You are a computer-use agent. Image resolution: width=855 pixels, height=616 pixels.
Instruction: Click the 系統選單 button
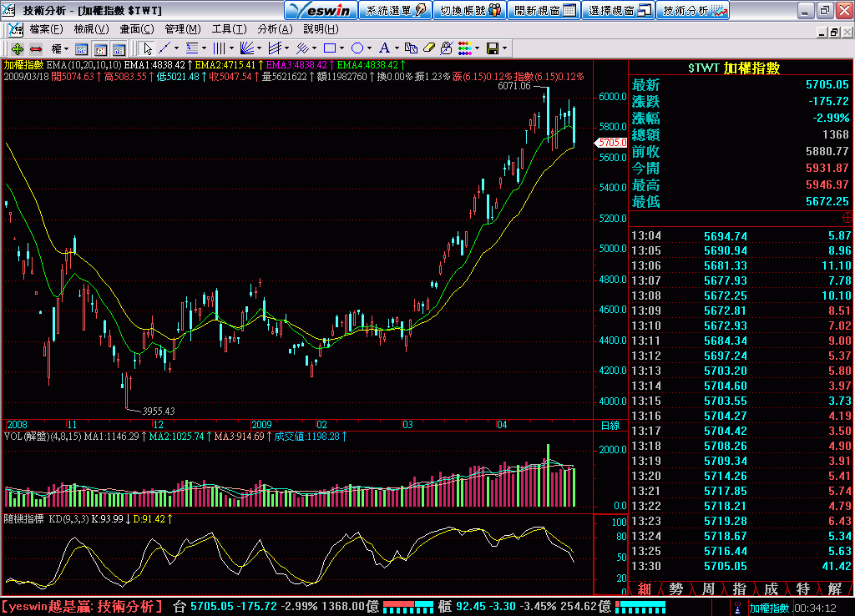395,10
